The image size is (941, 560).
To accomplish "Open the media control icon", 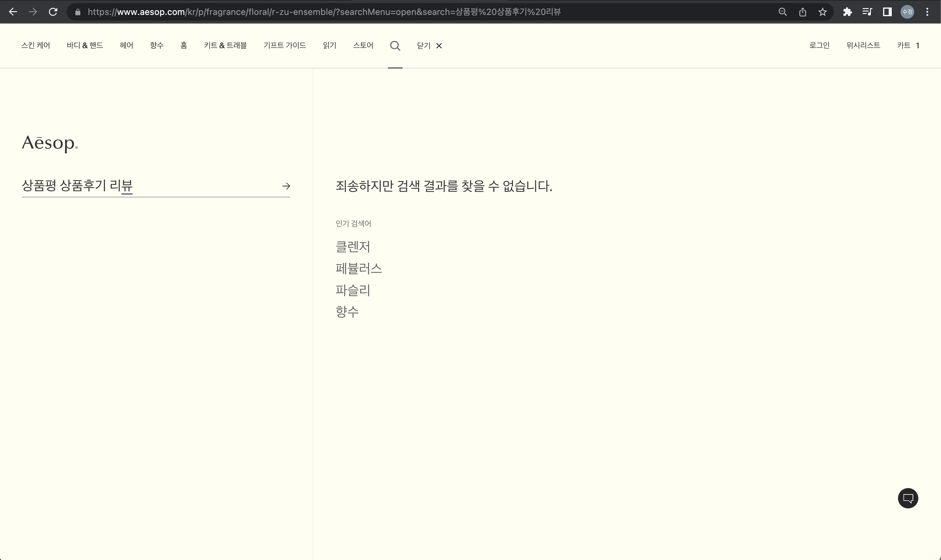I will coord(867,12).
